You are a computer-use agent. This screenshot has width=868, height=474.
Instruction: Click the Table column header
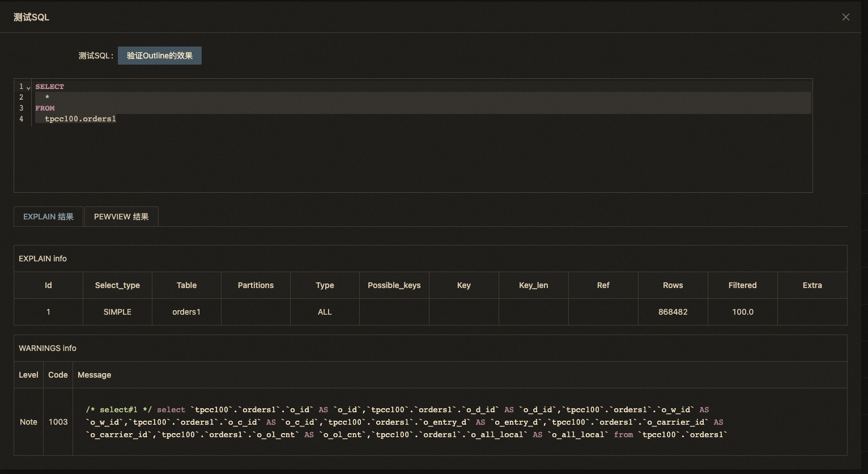186,285
